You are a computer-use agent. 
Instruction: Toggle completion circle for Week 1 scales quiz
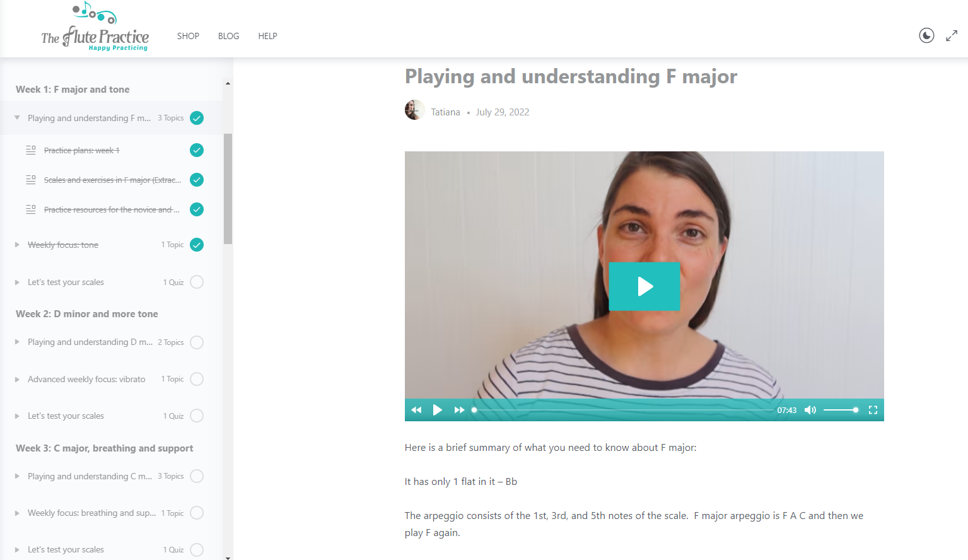tap(197, 282)
